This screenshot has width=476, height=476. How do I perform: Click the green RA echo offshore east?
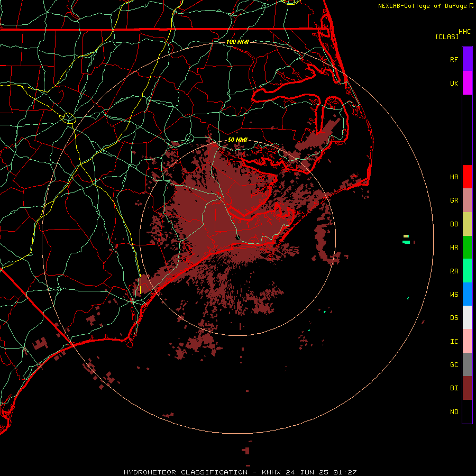(406, 242)
